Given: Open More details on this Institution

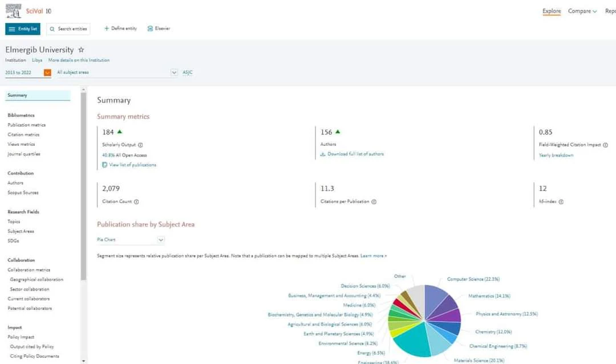Looking at the screenshot, I should pyautogui.click(x=79, y=60).
